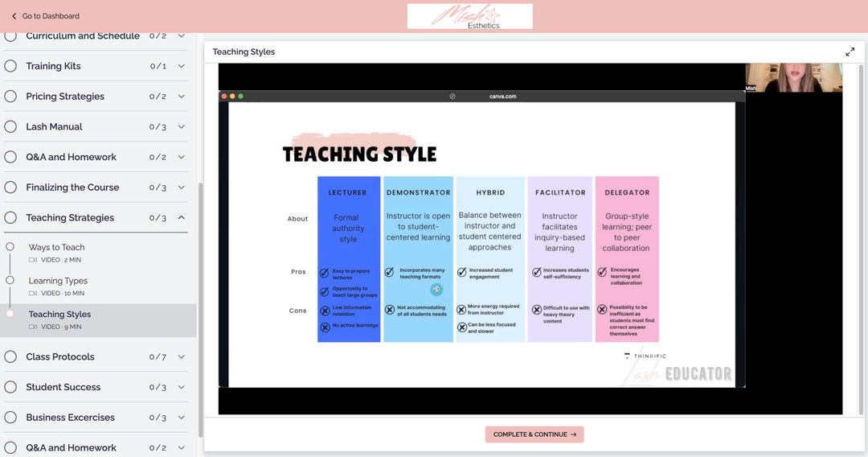Mark Lash Manual completion circle

10,127
